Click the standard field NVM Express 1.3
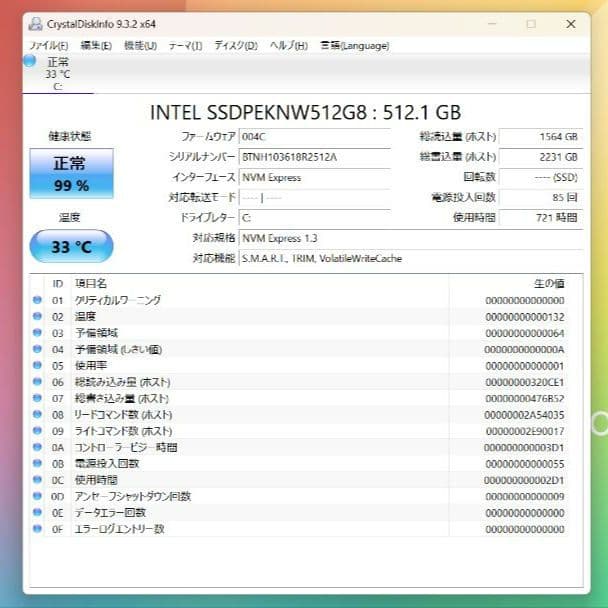Viewport: 608px width, 608px height. point(411,238)
